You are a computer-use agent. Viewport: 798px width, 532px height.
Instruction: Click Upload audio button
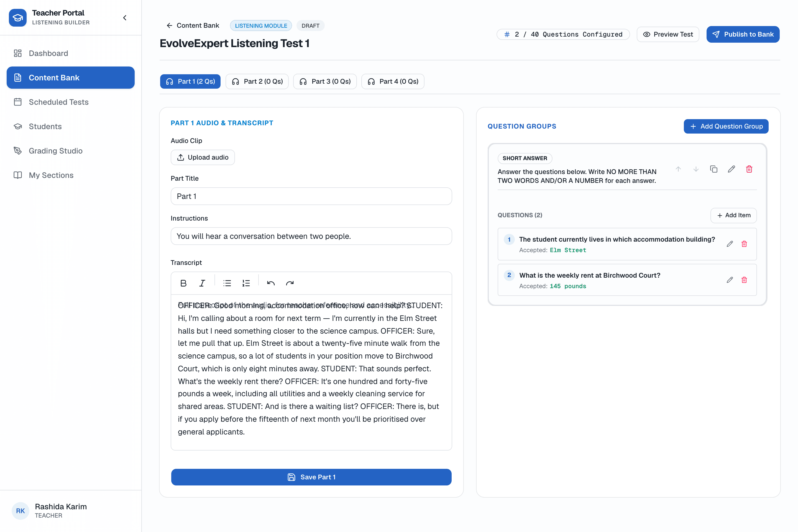(x=203, y=157)
